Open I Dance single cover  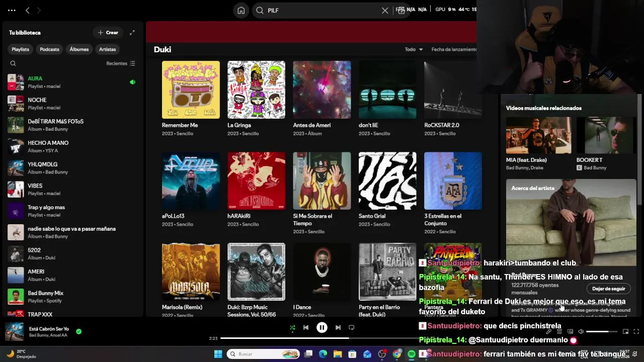click(x=322, y=271)
